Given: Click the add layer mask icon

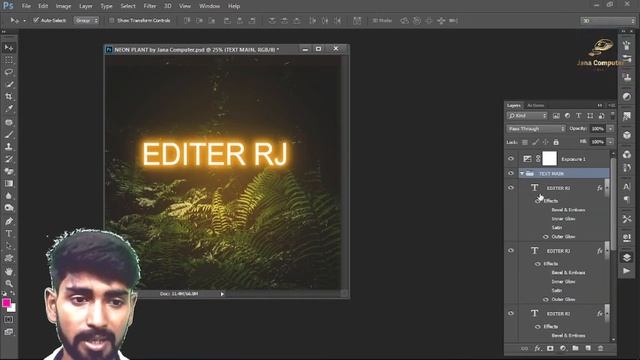Looking at the screenshot, I should [550, 349].
